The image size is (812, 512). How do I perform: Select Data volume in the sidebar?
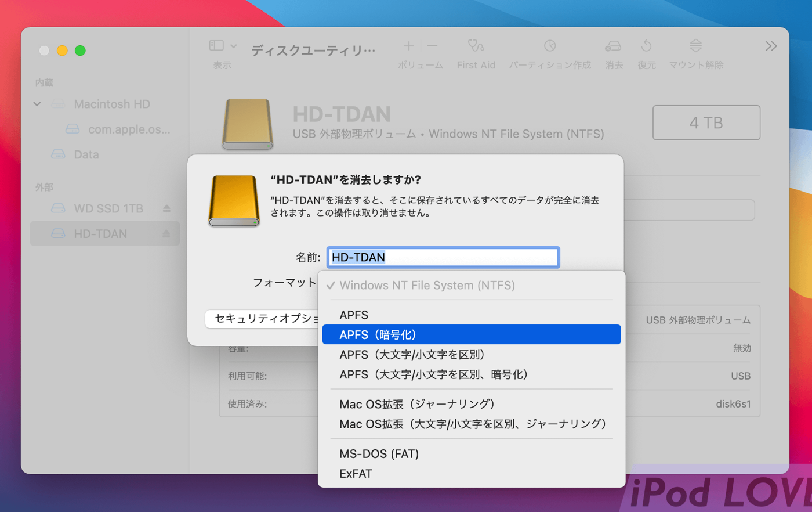[x=86, y=154]
